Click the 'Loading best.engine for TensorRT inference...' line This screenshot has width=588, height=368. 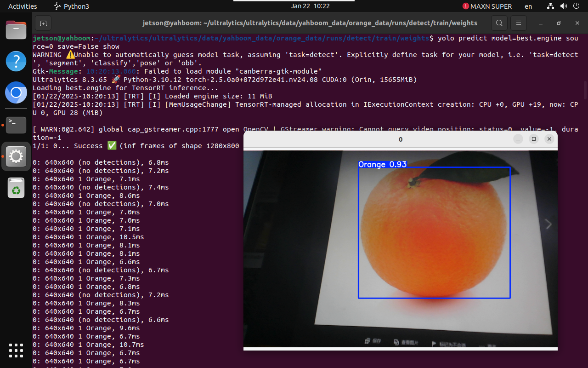pyautogui.click(x=125, y=88)
